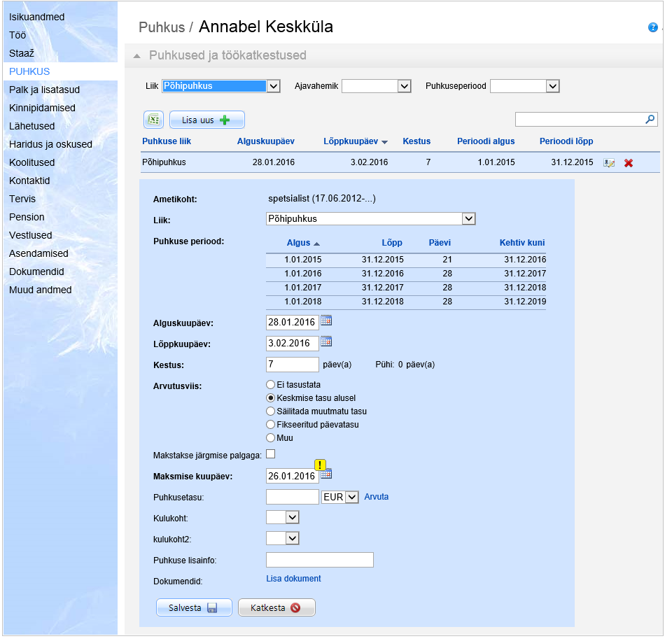
Task: Select 'Ei tasustata' radio option
Action: click(271, 385)
